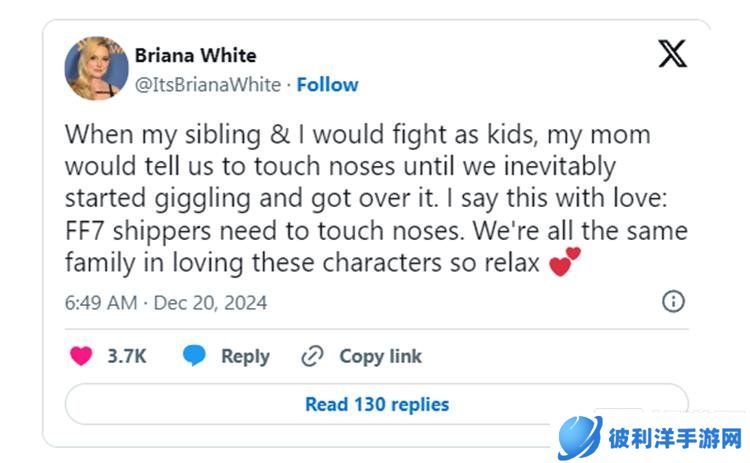This screenshot has width=750, height=463.
Task: Click the two hearts emoji in tweet
Action: tap(566, 265)
